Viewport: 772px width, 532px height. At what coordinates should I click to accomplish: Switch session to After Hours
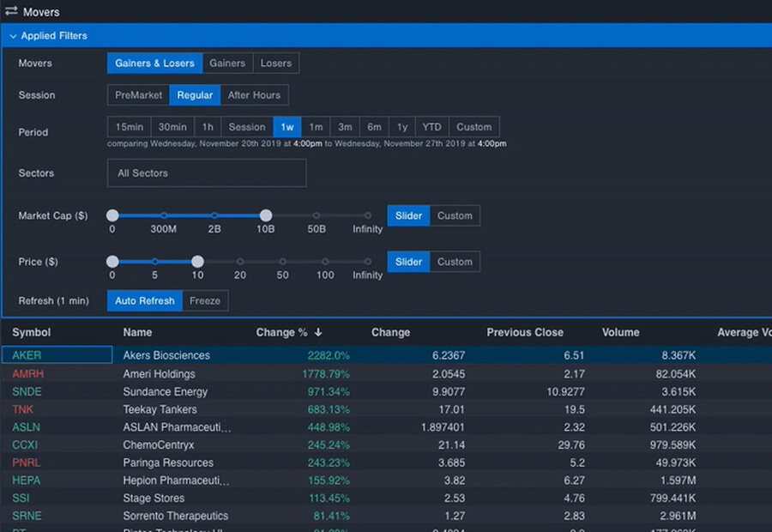[254, 95]
